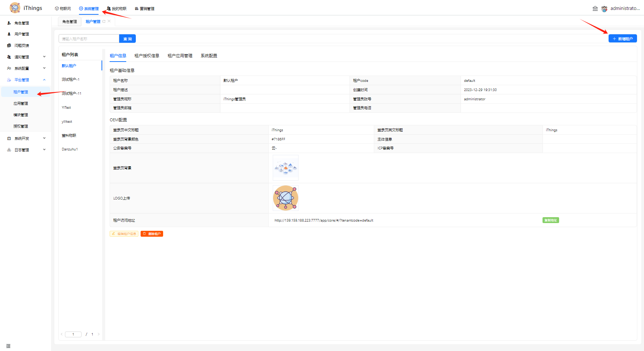Click the 新增租户 button
The width and height of the screenshot is (644, 351).
(622, 39)
